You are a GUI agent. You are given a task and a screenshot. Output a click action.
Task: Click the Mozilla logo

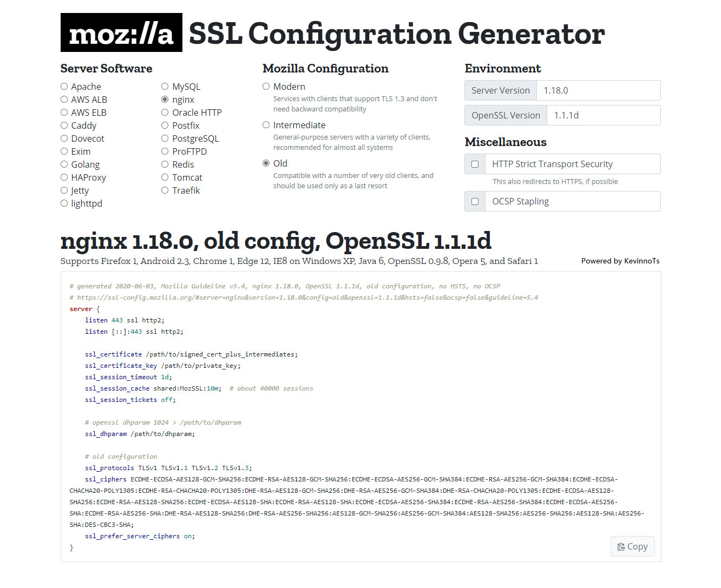[121, 32]
